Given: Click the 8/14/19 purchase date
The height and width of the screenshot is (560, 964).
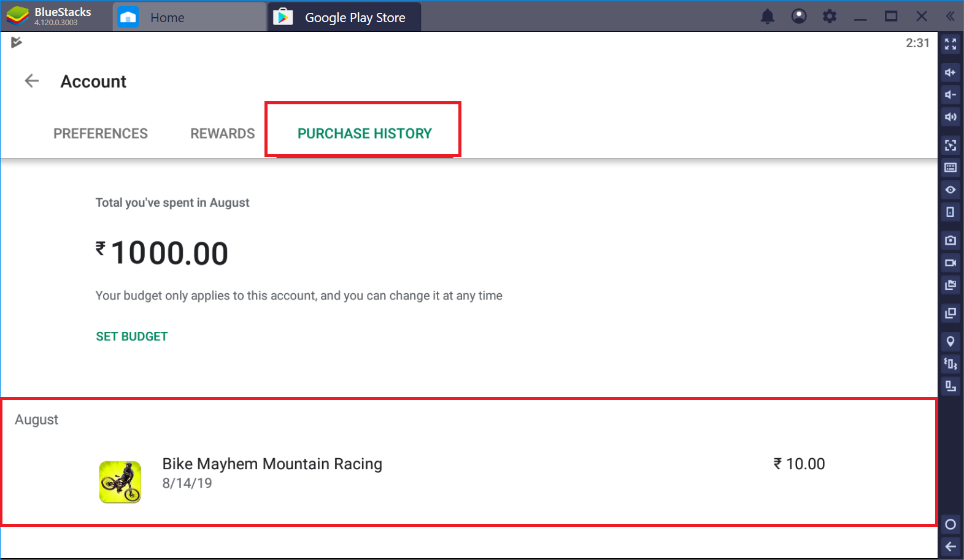Looking at the screenshot, I should (187, 483).
